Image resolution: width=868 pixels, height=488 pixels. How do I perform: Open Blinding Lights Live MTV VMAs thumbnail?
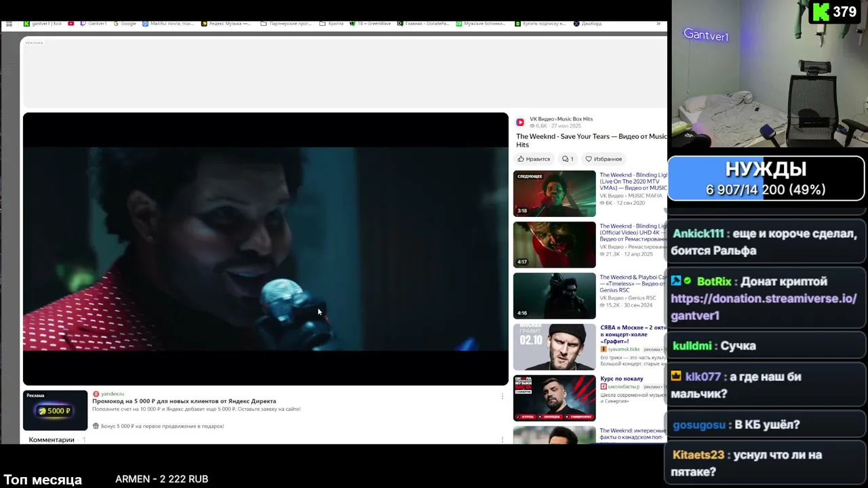pyautogui.click(x=554, y=194)
